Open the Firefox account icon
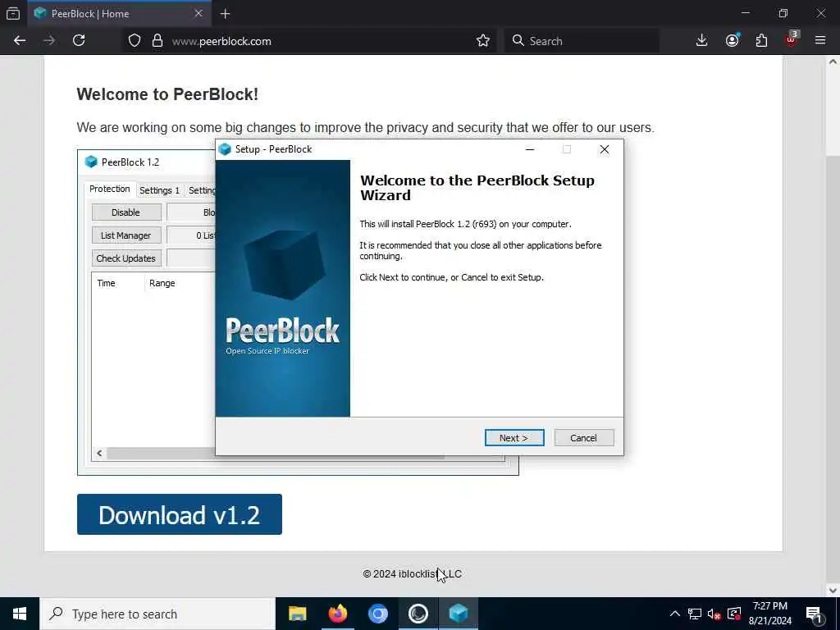 click(x=733, y=41)
